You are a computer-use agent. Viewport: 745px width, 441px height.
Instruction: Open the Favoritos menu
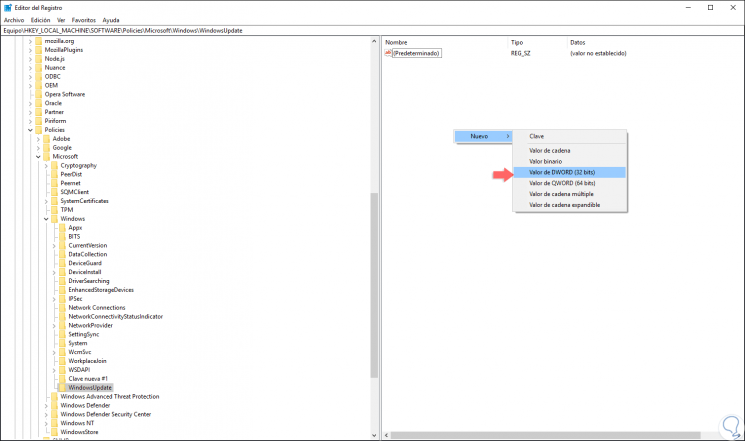tap(84, 20)
